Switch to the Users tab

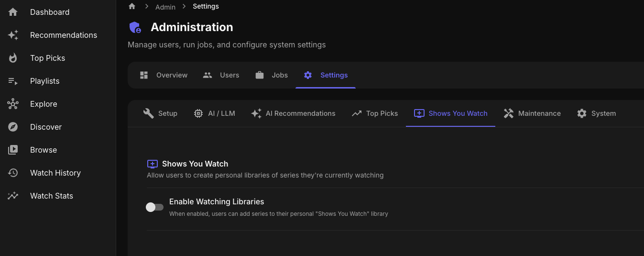[x=221, y=75]
